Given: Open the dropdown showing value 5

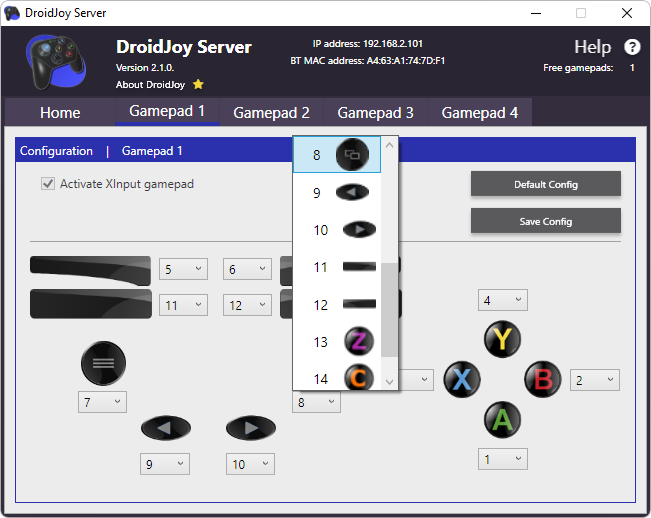Looking at the screenshot, I should click(183, 269).
